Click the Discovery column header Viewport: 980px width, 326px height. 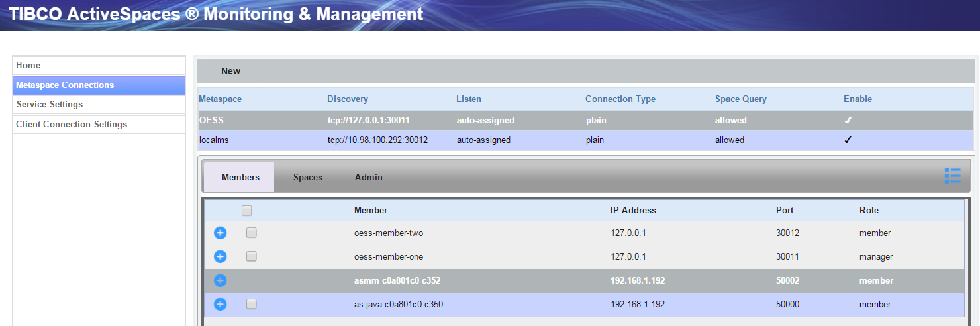[x=348, y=99]
